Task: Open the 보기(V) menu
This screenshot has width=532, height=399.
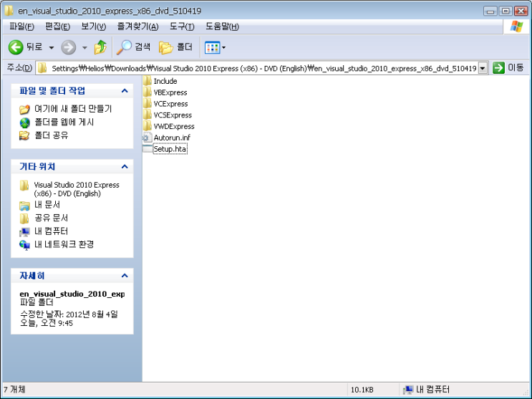Action: coord(93,27)
